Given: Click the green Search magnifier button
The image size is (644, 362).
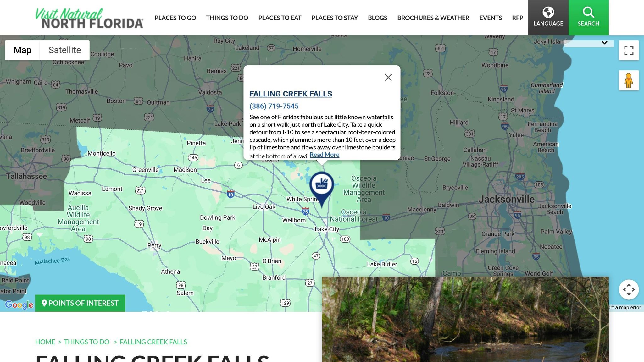Looking at the screenshot, I should pos(588,18).
